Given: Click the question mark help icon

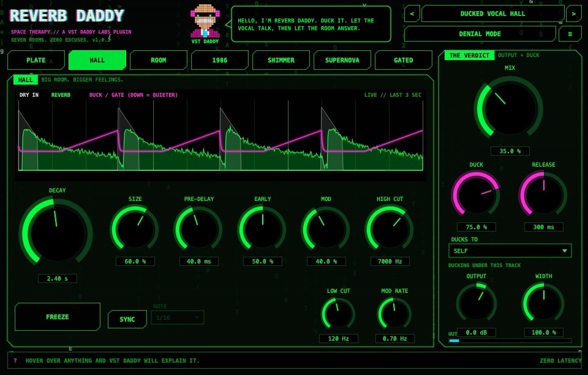Looking at the screenshot, I should [15, 361].
